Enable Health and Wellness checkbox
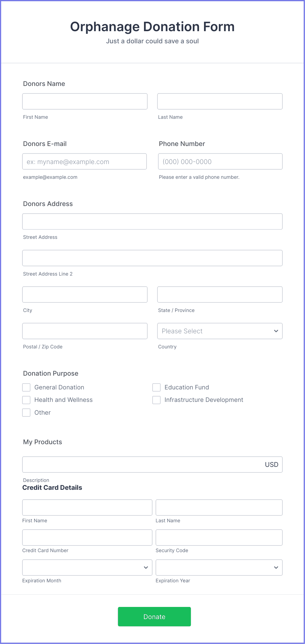Image resolution: width=305 pixels, height=644 pixels. tap(26, 400)
